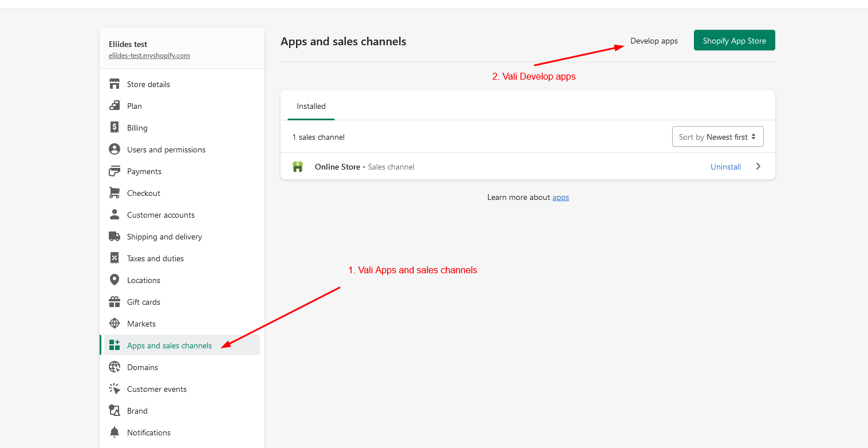This screenshot has width=868, height=448.
Task: Click the Notifications bell icon
Action: click(115, 433)
